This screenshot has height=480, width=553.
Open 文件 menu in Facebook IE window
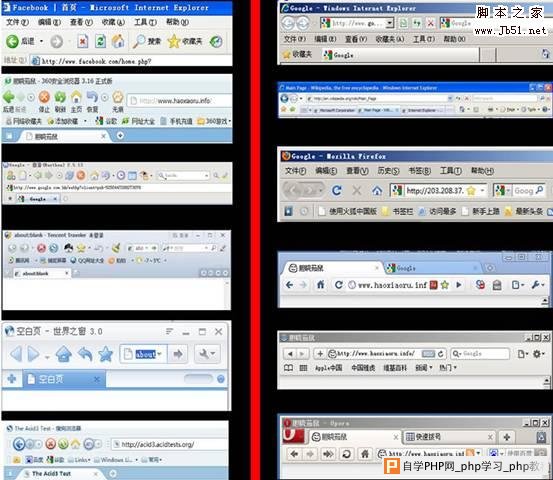pos(17,22)
